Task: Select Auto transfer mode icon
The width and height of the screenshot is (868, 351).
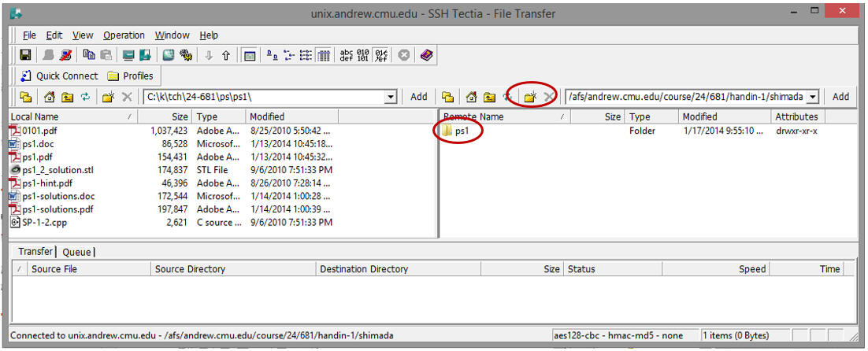Action: tap(381, 55)
